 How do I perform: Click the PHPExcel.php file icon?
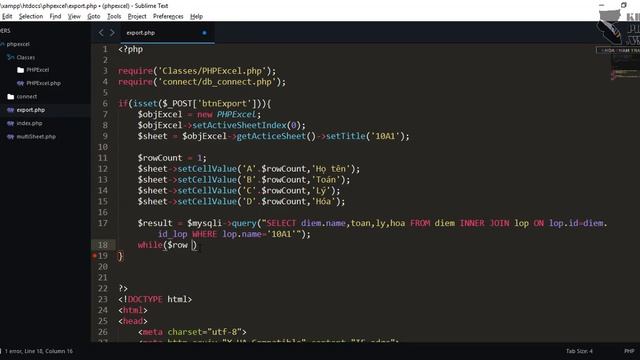[x=20, y=83]
